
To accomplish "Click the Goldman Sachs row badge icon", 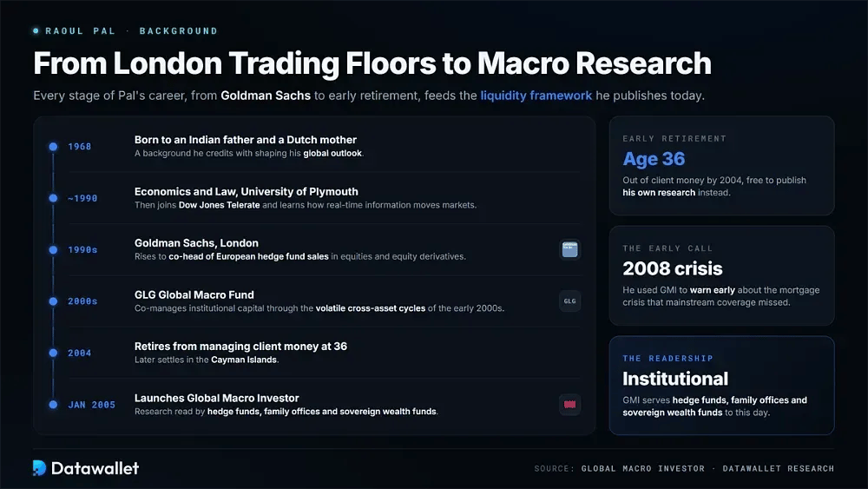I will tap(569, 250).
